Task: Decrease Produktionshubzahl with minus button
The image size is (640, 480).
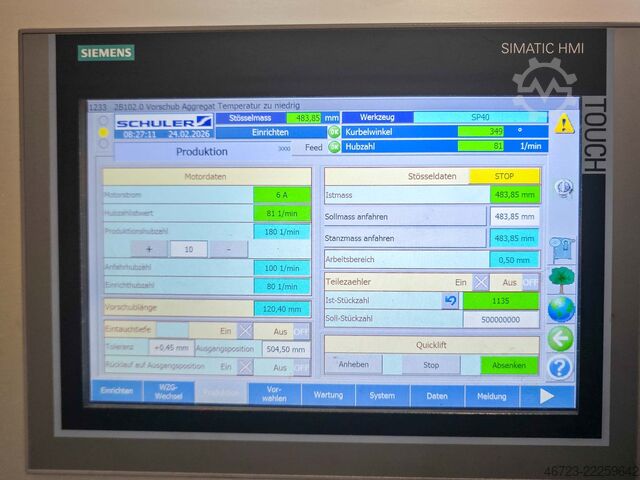Action: (x=229, y=249)
